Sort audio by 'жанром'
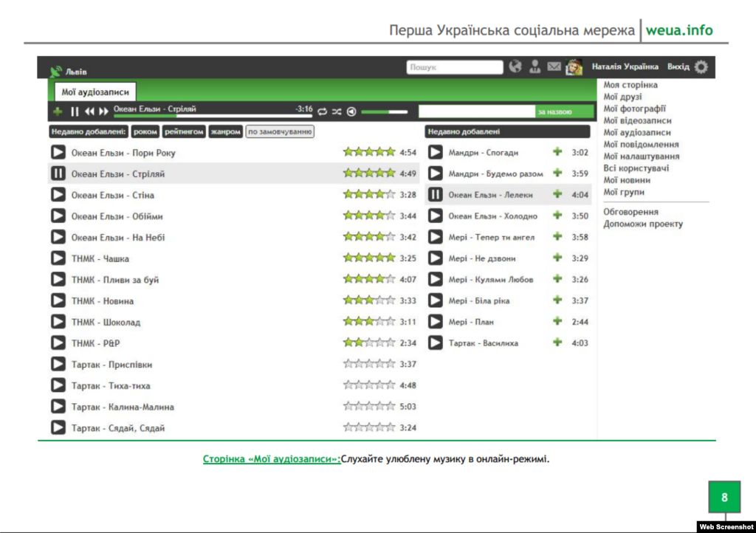This screenshot has width=756, height=533. click(225, 131)
